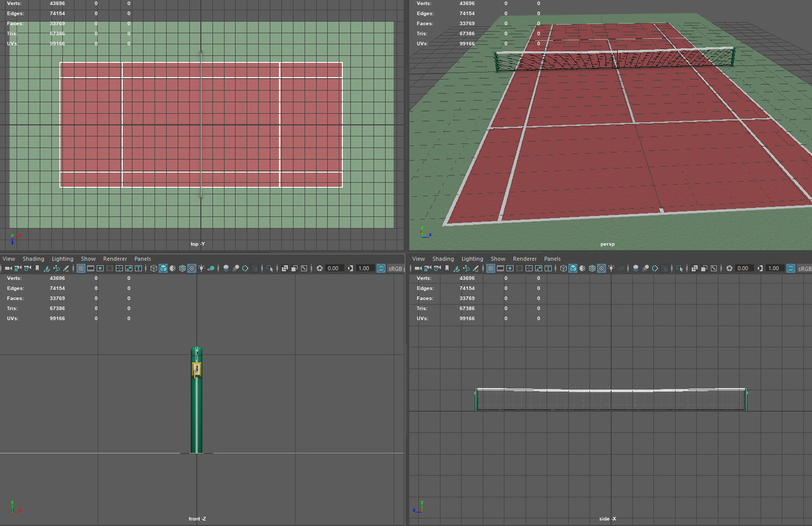
Task: Open the Shading menu of the front viewport
Action: pyautogui.click(x=33, y=258)
